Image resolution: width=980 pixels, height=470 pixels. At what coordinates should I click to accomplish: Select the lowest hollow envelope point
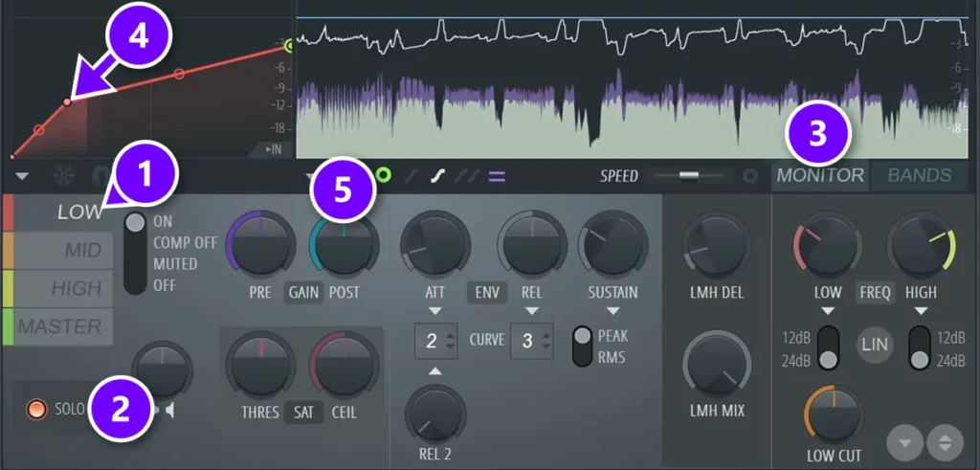[x=38, y=130]
